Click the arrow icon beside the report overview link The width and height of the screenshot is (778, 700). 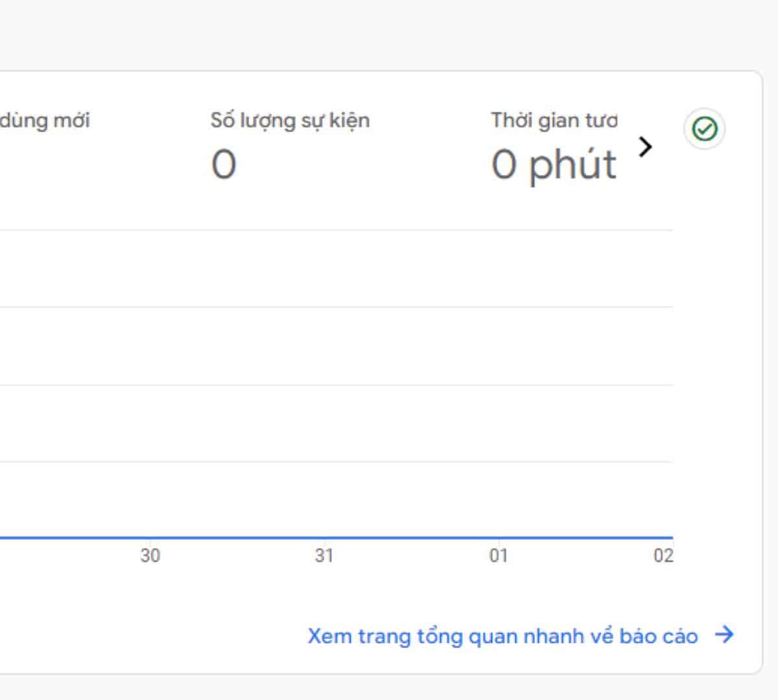pyautogui.click(x=724, y=635)
